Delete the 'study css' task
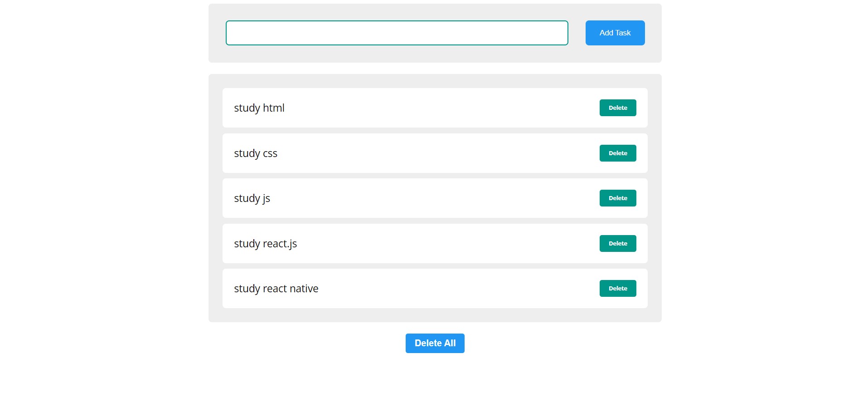The height and width of the screenshot is (398, 868). [x=617, y=153]
